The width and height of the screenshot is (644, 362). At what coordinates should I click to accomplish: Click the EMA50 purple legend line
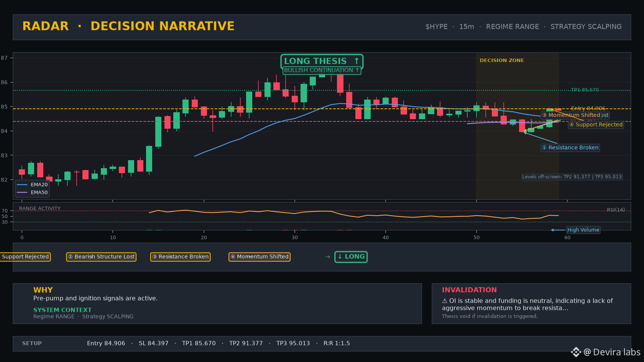pos(22,192)
